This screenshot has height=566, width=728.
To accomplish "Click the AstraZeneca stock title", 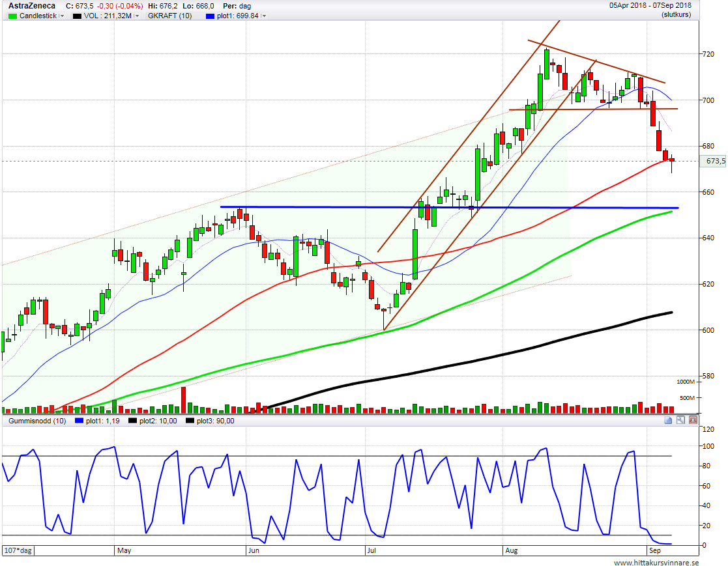I will tap(31, 6).
